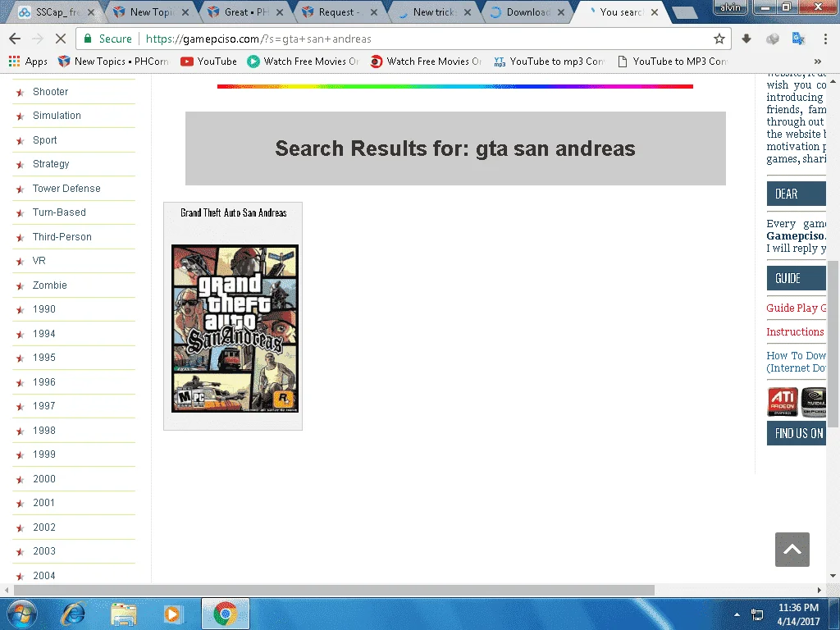840x630 pixels.
Task: Click the ATI Radeon logo image
Action: click(783, 402)
